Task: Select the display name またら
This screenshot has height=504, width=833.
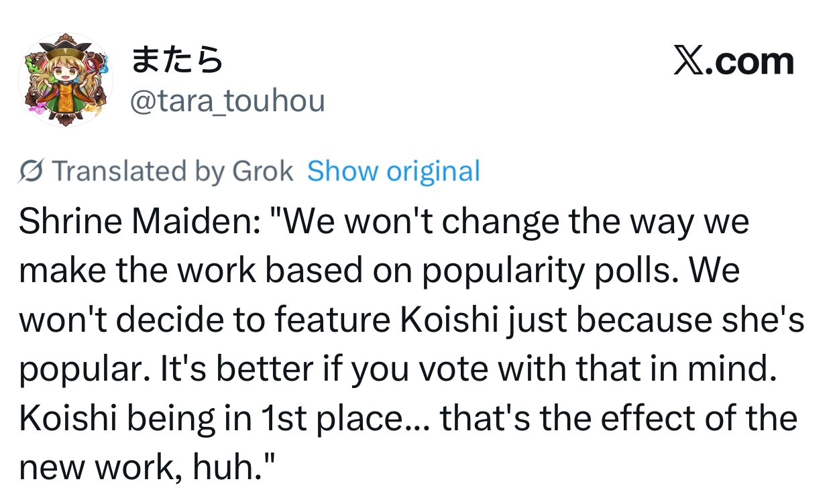Action: 176,62
